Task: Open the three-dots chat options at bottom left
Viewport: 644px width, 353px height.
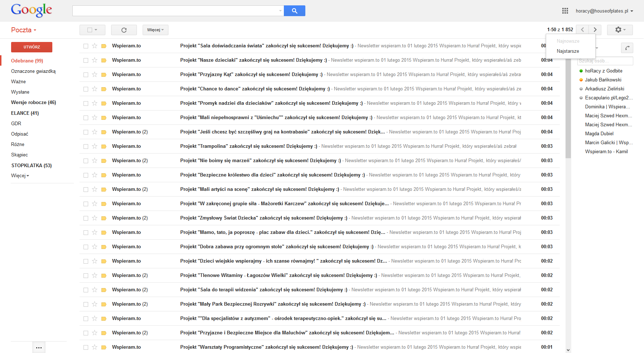Action: pos(39,347)
